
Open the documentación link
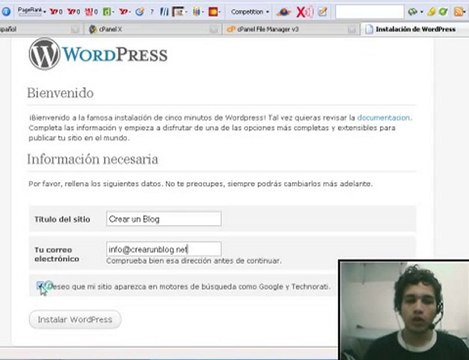click(383, 118)
